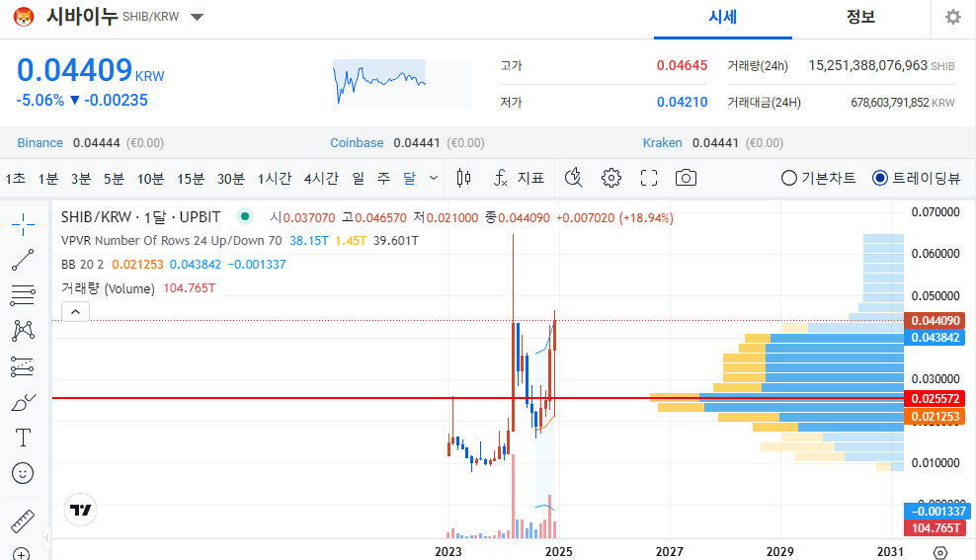This screenshot has width=976, height=560.
Task: Click the quick search lightning icon
Action: (x=573, y=179)
